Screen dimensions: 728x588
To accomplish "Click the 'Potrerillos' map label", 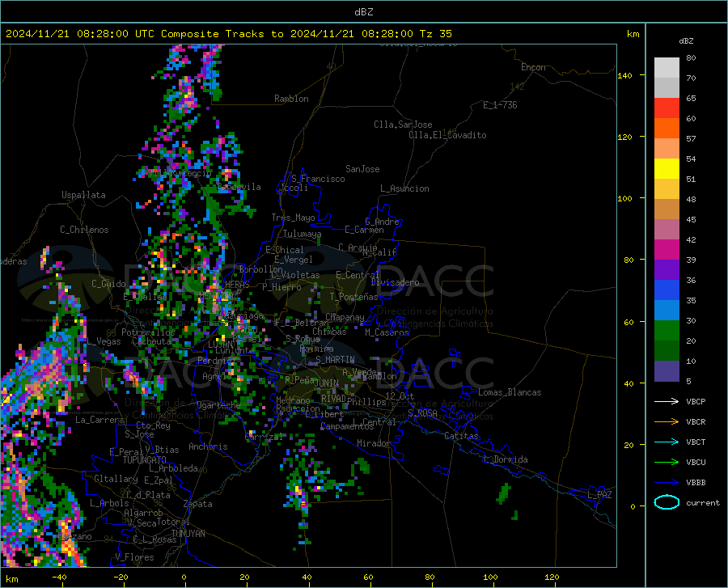I will click(x=148, y=332).
